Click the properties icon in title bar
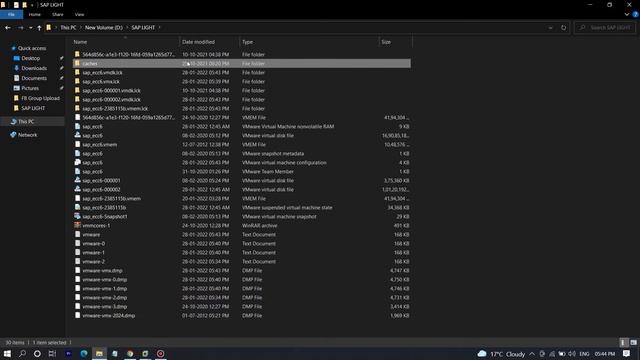 coord(16,5)
